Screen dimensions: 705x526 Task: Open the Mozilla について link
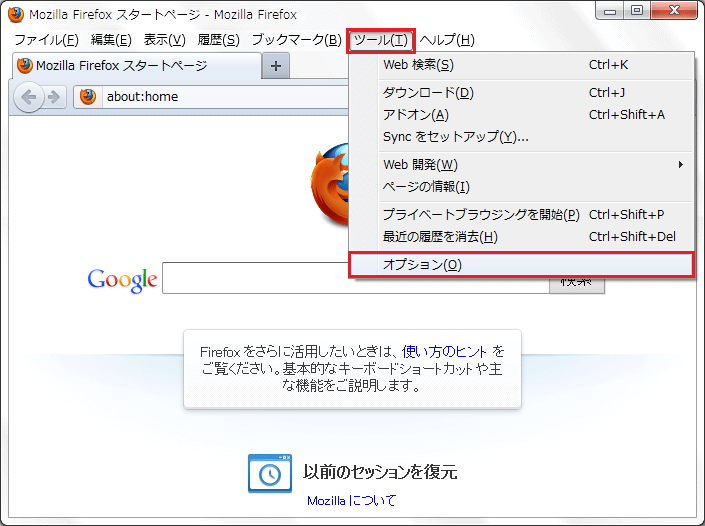tap(351, 501)
